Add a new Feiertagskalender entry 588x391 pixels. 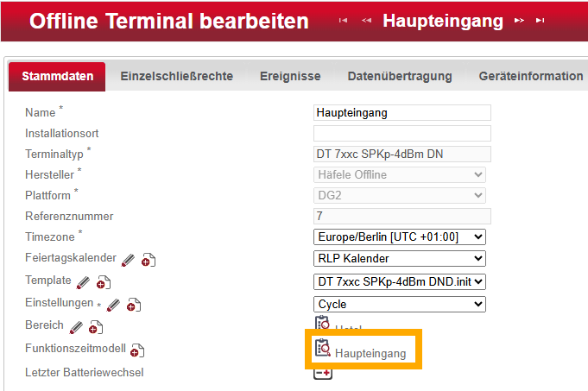149,260
